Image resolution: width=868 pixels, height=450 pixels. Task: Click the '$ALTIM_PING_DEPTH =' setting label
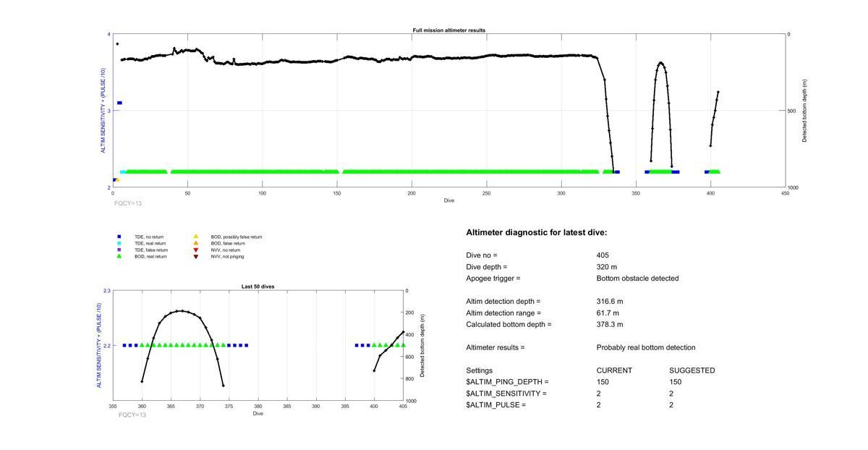(507, 382)
